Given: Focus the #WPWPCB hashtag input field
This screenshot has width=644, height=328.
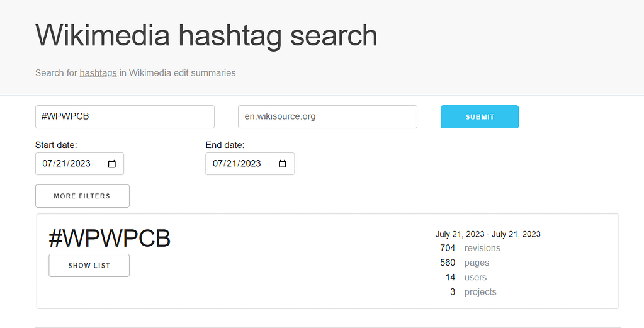Looking at the screenshot, I should point(125,117).
